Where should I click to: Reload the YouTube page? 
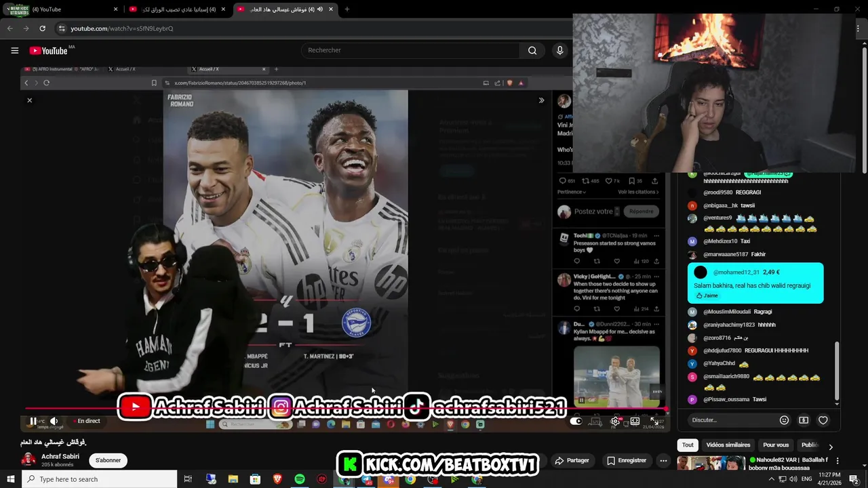click(42, 28)
